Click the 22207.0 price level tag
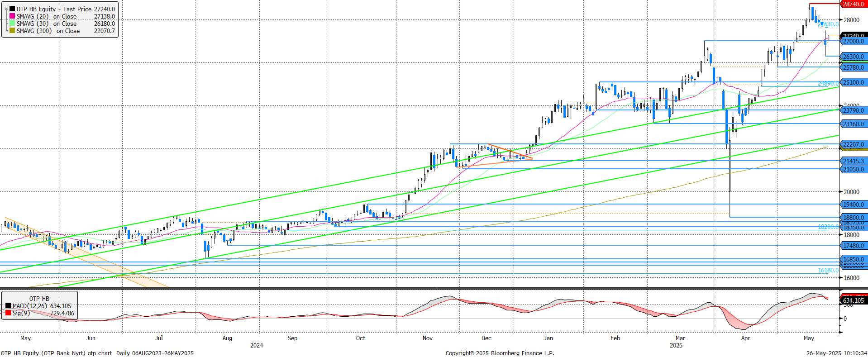868x357 pixels. tap(854, 144)
